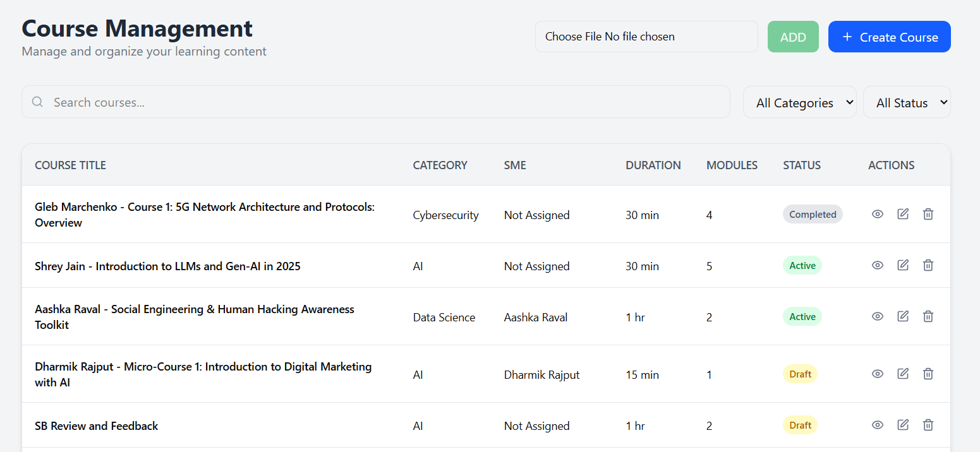Preview the SB Review and Feedback course

pyautogui.click(x=877, y=425)
